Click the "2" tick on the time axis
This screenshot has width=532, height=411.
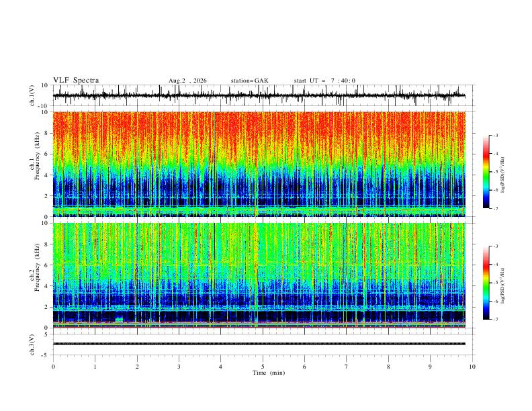click(x=137, y=367)
